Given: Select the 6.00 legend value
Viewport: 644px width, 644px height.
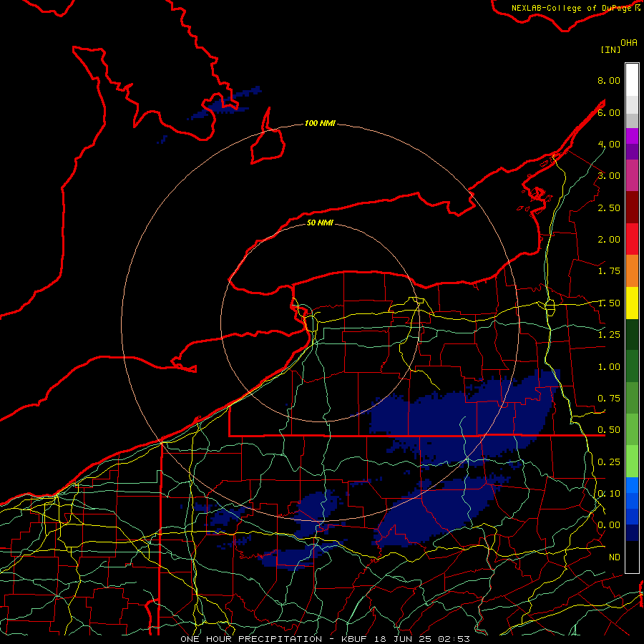Looking at the screenshot, I should coord(609,112).
